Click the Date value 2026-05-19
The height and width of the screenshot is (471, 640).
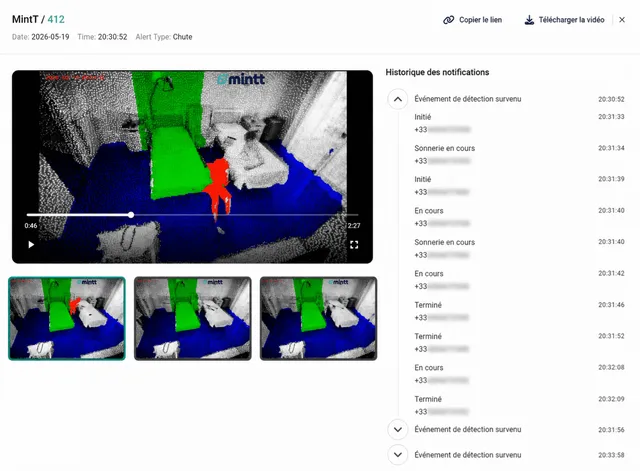point(50,37)
